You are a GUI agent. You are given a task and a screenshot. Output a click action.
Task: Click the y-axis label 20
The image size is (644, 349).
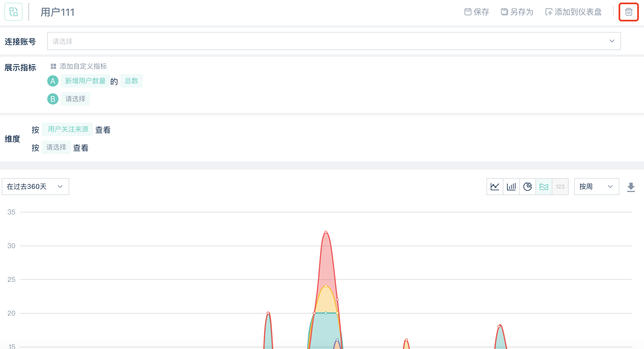[11, 313]
